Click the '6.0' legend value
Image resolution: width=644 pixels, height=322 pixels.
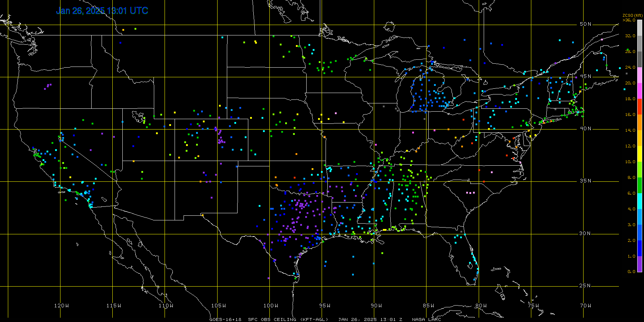pyautogui.click(x=631, y=193)
